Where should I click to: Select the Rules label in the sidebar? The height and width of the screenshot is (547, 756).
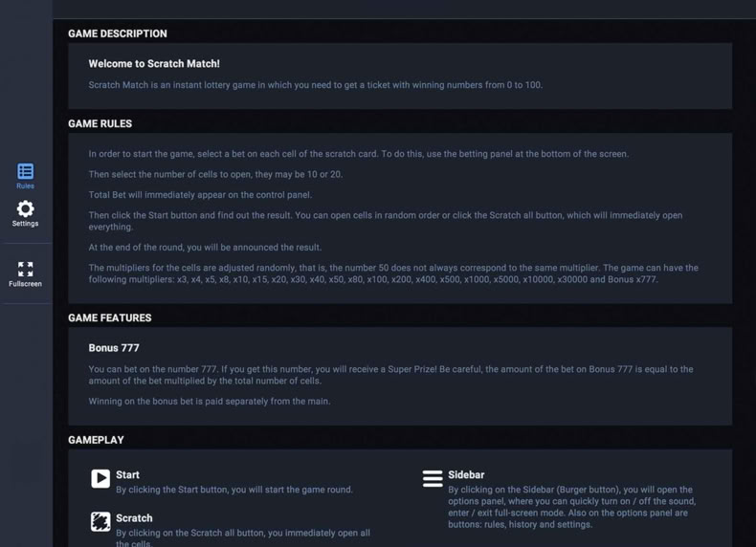pyautogui.click(x=25, y=186)
